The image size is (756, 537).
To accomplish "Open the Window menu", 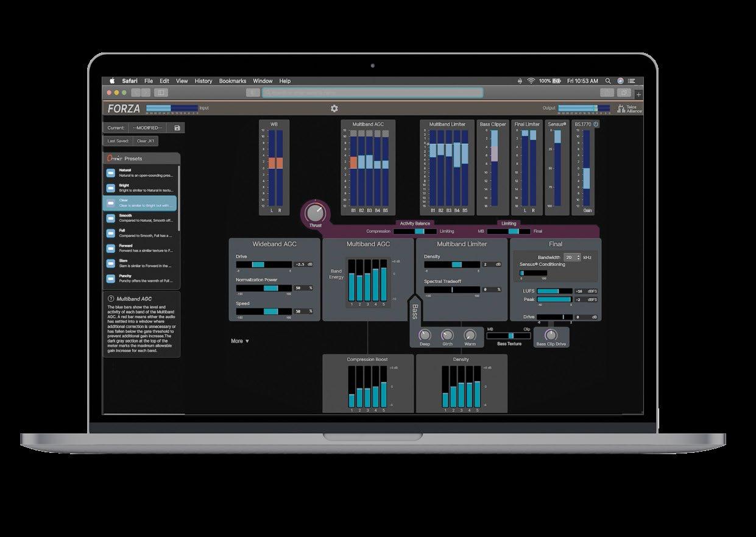I will point(263,80).
